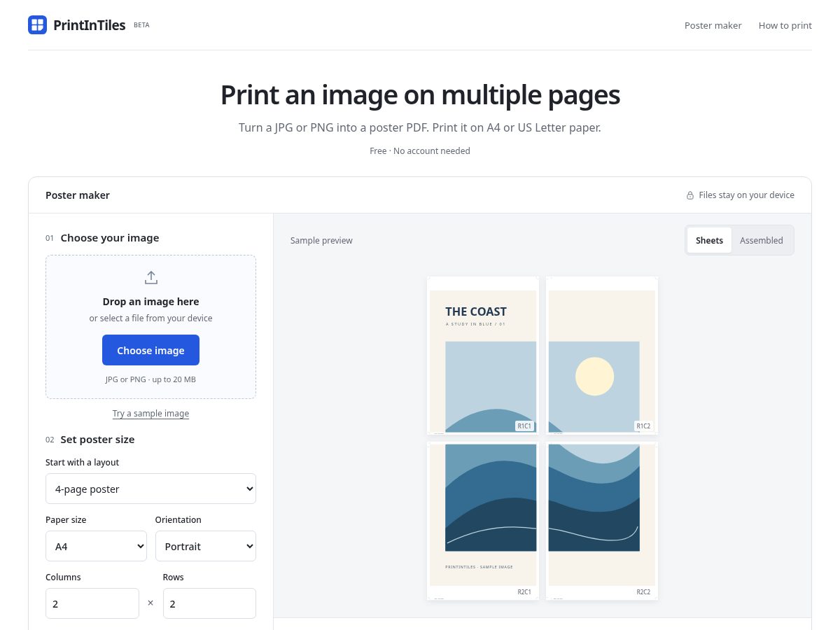Open the Poster maker nav link
This screenshot has height=630, width=840.
point(713,25)
